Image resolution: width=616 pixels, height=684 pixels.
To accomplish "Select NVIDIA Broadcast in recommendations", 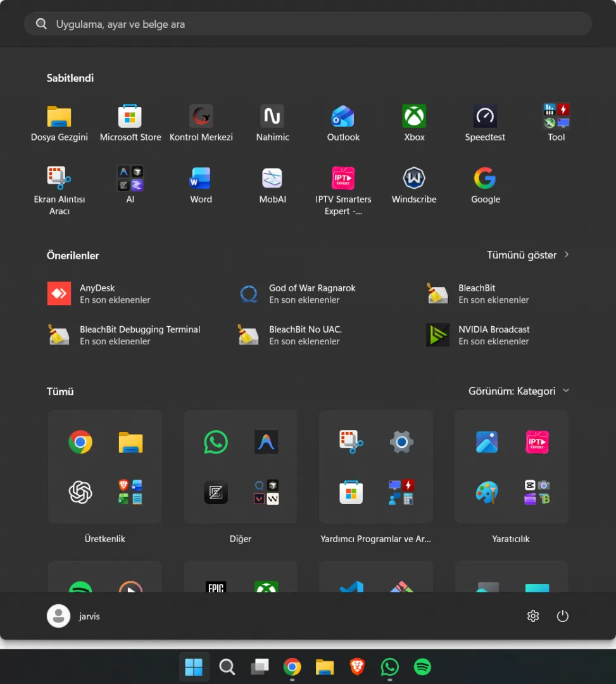I will click(x=494, y=335).
